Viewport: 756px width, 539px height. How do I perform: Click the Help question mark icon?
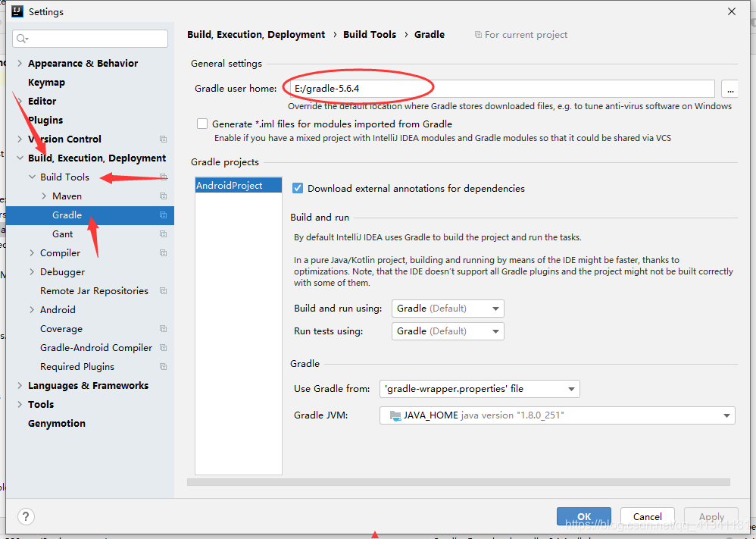coord(25,516)
